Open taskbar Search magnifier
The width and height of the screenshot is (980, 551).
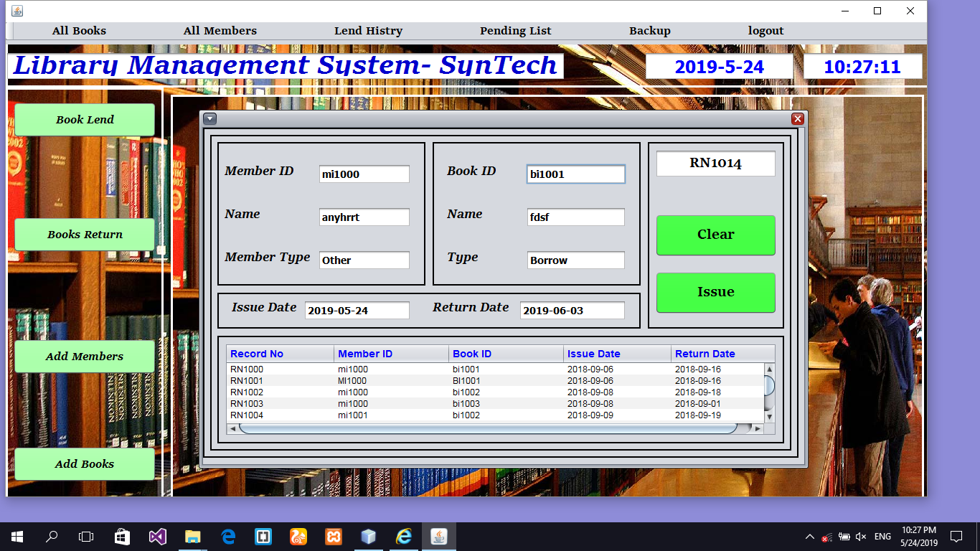(x=52, y=536)
